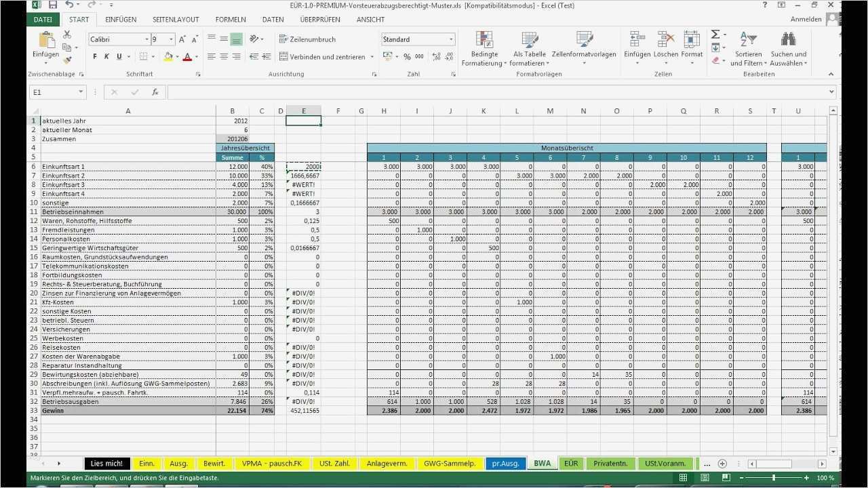Select the Zeilenumbruch wrap text icon
868x488 pixels.
click(x=282, y=39)
